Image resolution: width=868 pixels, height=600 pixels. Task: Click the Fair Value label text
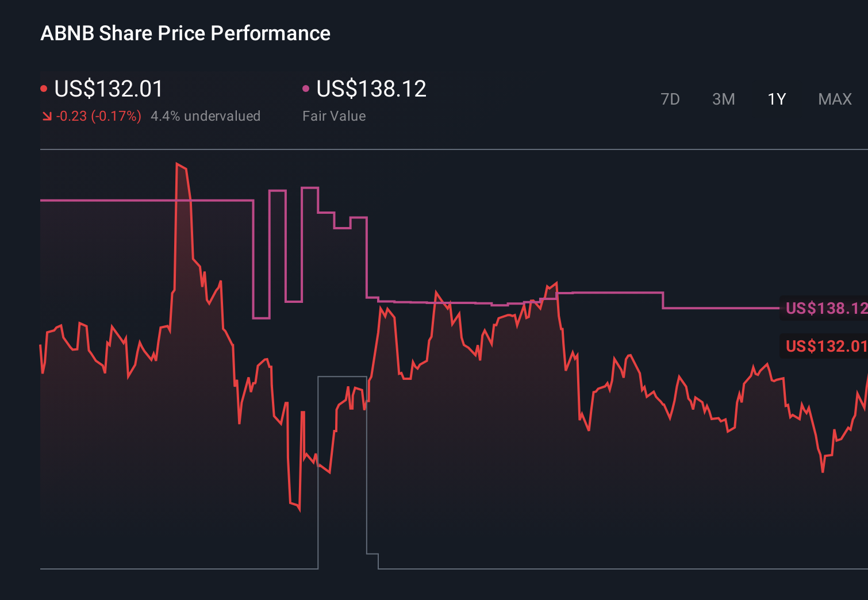334,116
